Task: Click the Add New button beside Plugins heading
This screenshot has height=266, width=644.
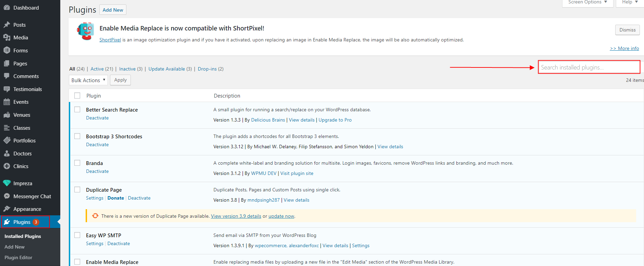Action: [x=113, y=10]
